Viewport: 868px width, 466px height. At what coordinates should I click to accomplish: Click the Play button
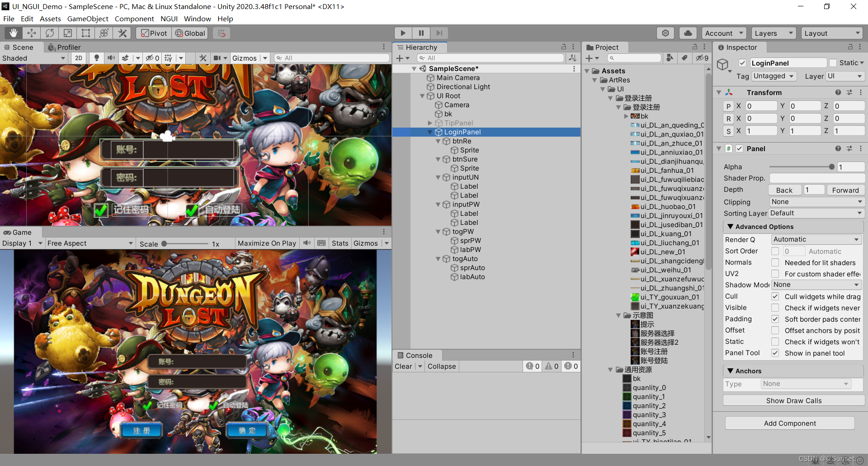403,33
